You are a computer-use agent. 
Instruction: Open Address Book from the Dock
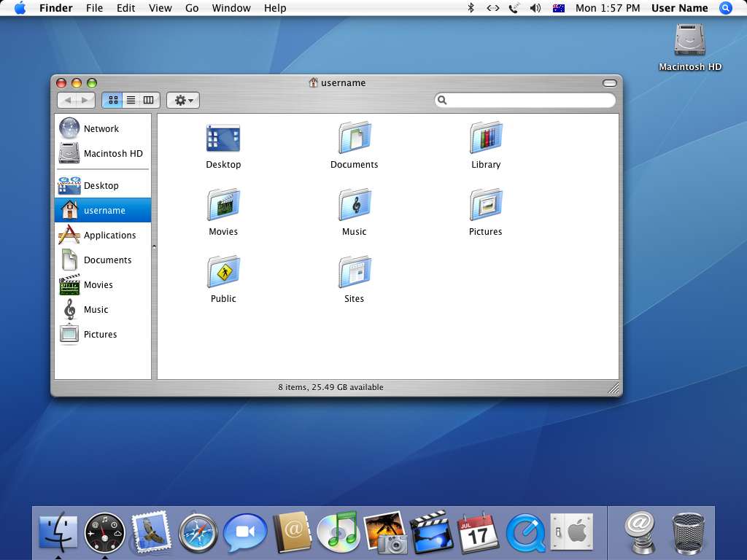point(292,532)
